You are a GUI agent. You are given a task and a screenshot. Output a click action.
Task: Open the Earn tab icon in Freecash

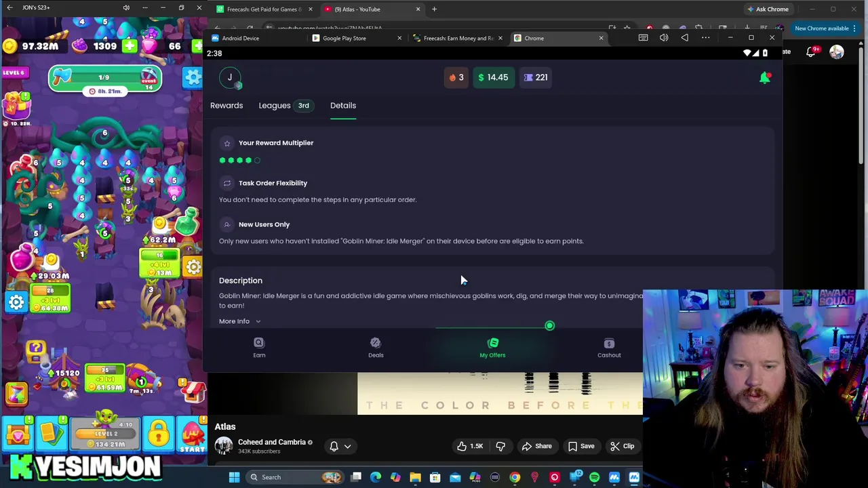259,343
